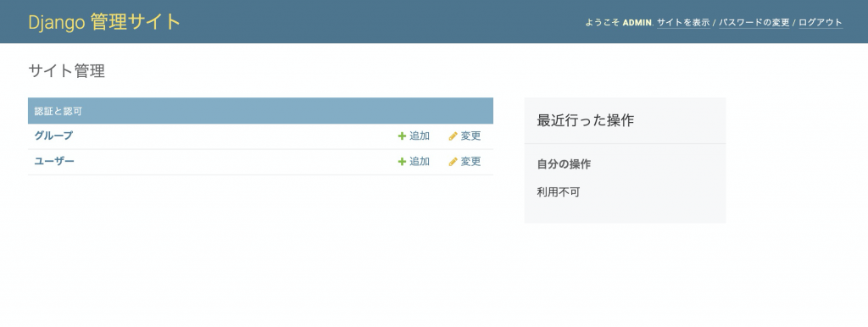This screenshot has width=868, height=327.
Task: Open the グループ model list
Action: [53, 136]
